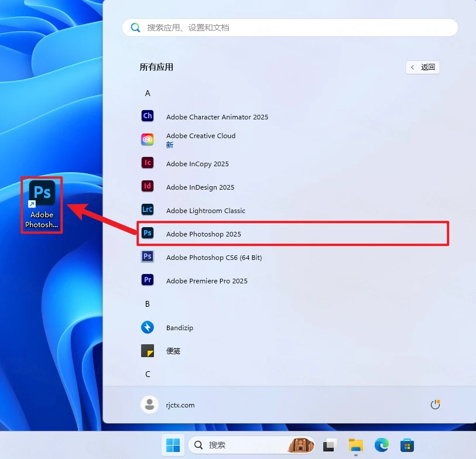The image size is (476, 459).
Task: Launch Adobe InCopy 2025
Action: pos(197,164)
